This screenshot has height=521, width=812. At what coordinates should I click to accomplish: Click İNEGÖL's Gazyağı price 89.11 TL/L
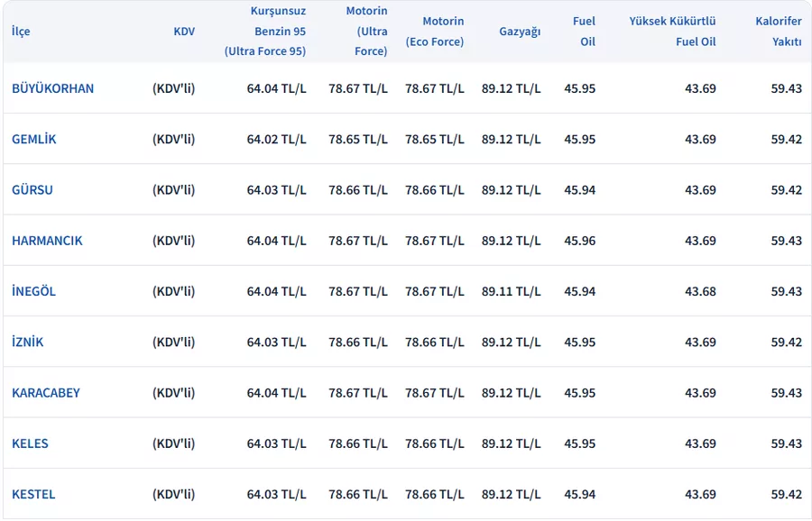pos(511,291)
